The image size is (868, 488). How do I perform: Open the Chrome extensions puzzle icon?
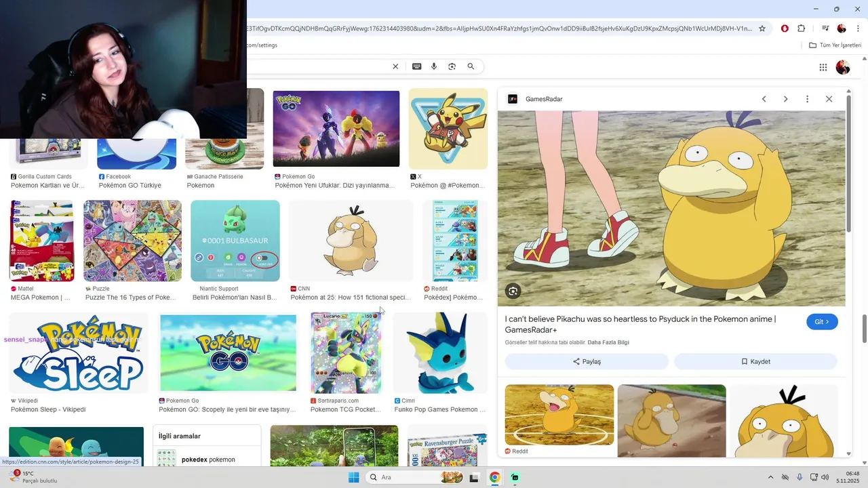[802, 28]
